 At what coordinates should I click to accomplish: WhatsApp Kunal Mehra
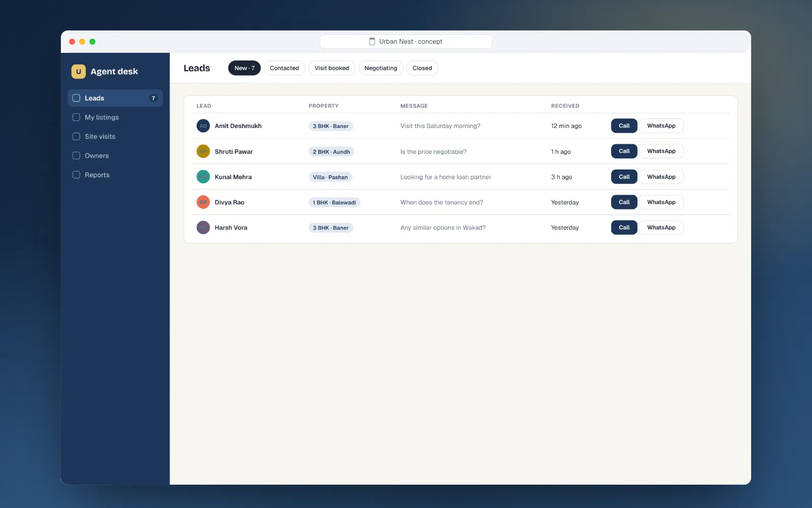(661, 177)
